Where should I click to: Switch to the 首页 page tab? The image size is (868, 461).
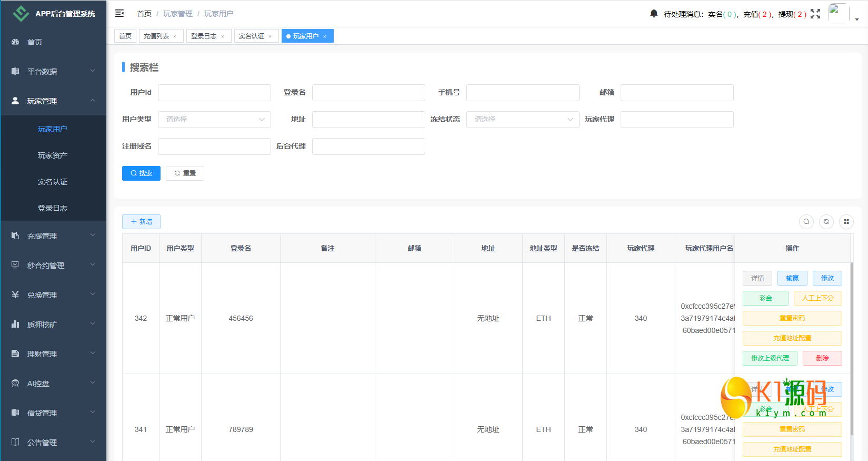[x=125, y=36]
